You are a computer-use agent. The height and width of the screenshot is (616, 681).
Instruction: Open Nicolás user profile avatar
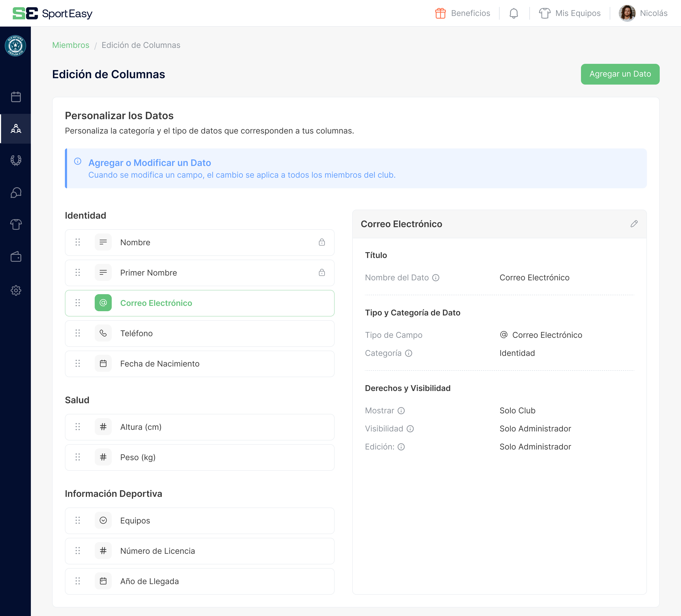[627, 13]
